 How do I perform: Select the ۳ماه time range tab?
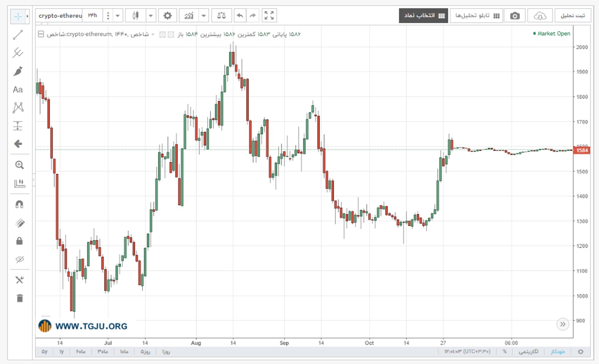[x=103, y=352]
